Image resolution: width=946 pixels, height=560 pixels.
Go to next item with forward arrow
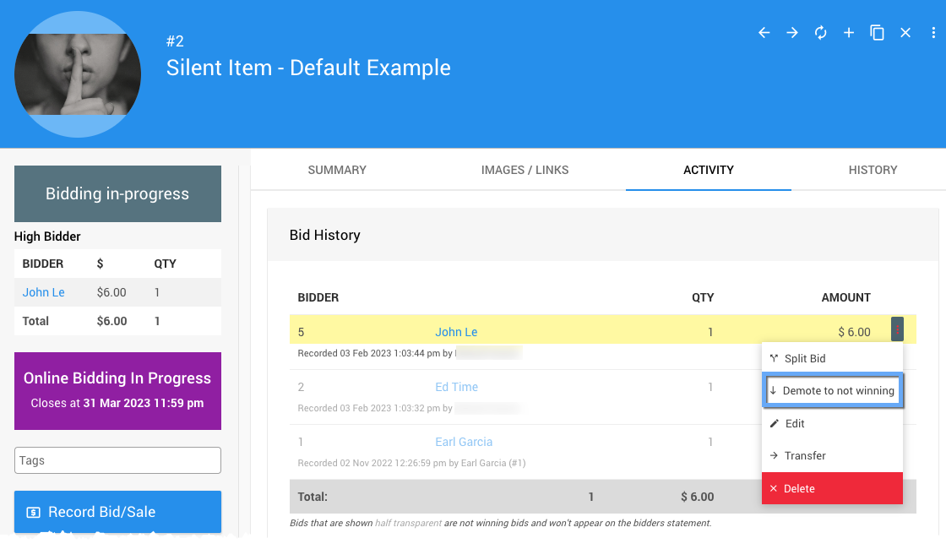point(791,33)
